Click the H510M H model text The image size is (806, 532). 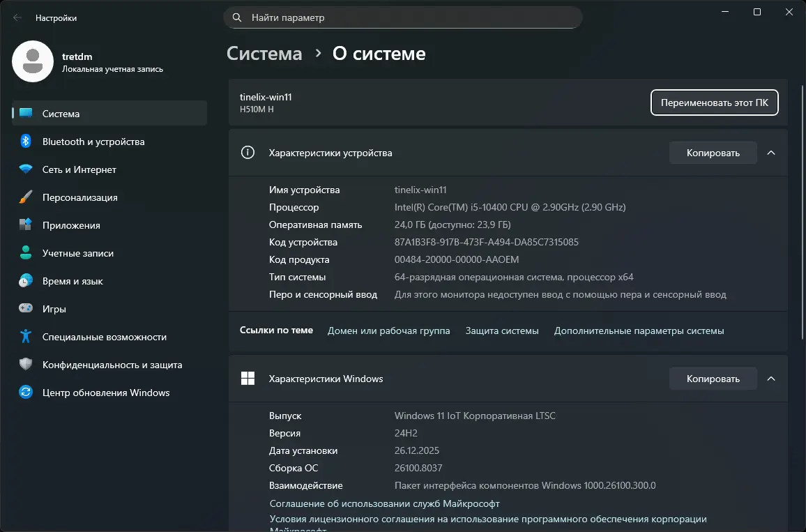point(257,109)
